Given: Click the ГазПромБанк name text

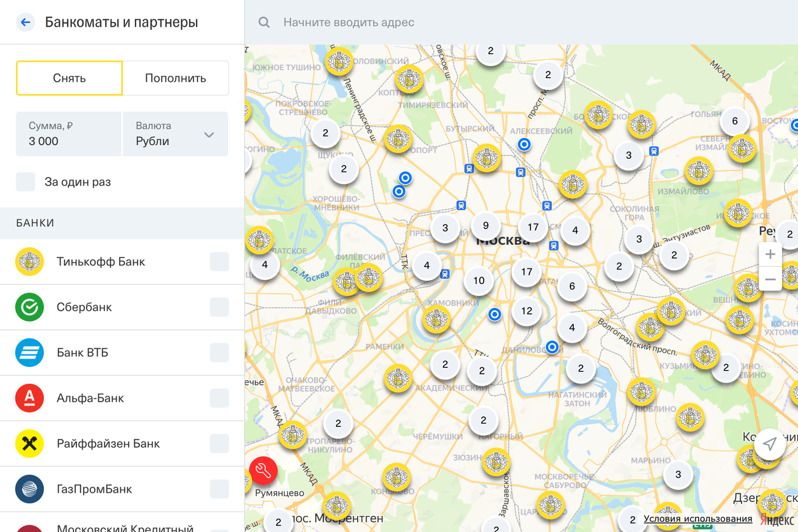Looking at the screenshot, I should tap(94, 489).
